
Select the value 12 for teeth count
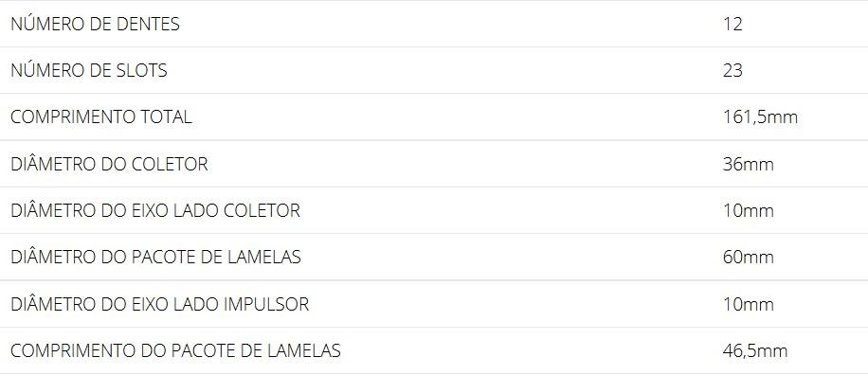point(732,24)
